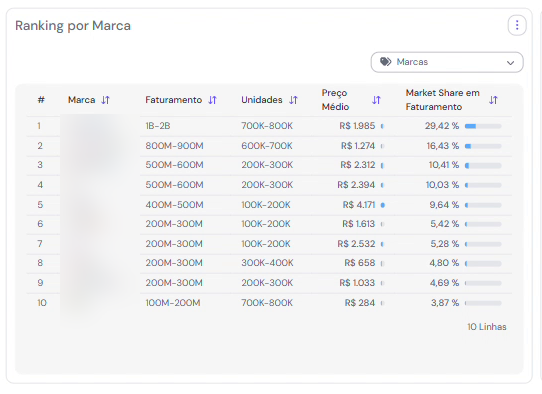
Task: Click the Marca column header
Action: coord(82,100)
